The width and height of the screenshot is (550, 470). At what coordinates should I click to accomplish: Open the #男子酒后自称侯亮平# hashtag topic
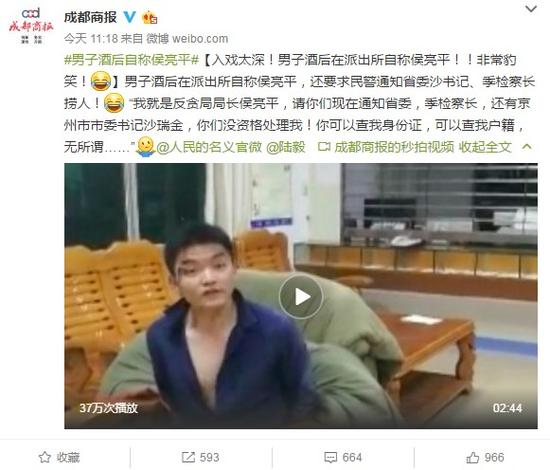[x=132, y=60]
